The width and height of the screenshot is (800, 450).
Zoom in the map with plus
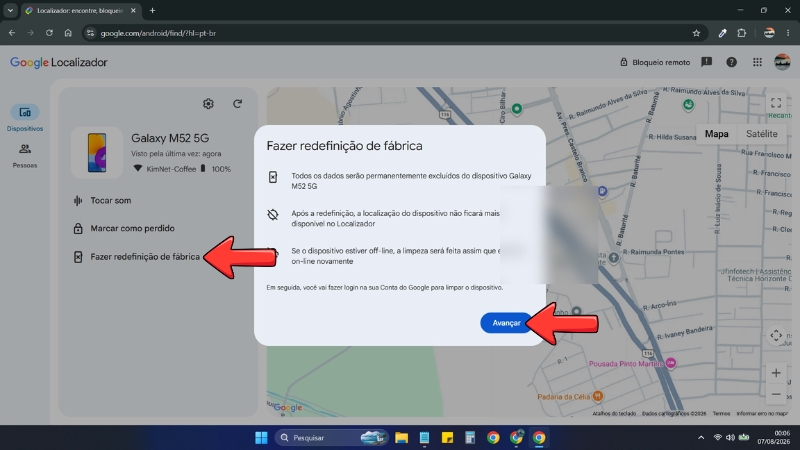(776, 373)
